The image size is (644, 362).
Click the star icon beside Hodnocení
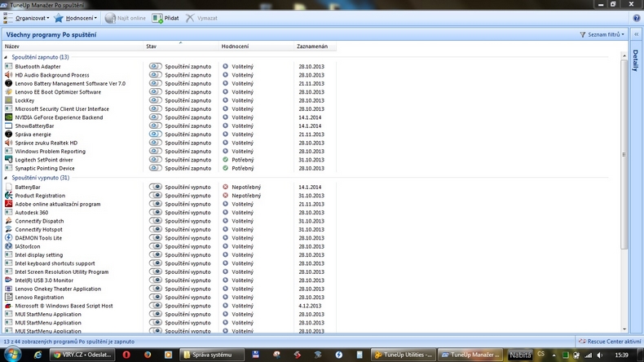59,17
